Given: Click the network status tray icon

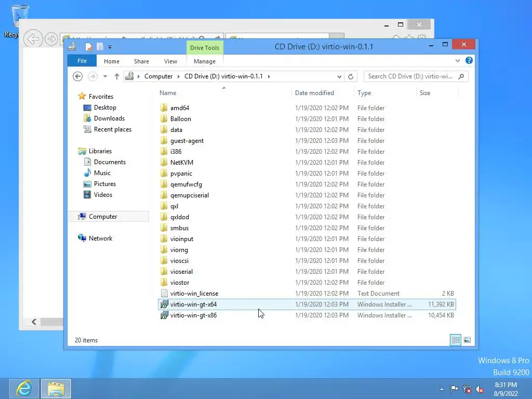Looking at the screenshot, I should (467, 389).
